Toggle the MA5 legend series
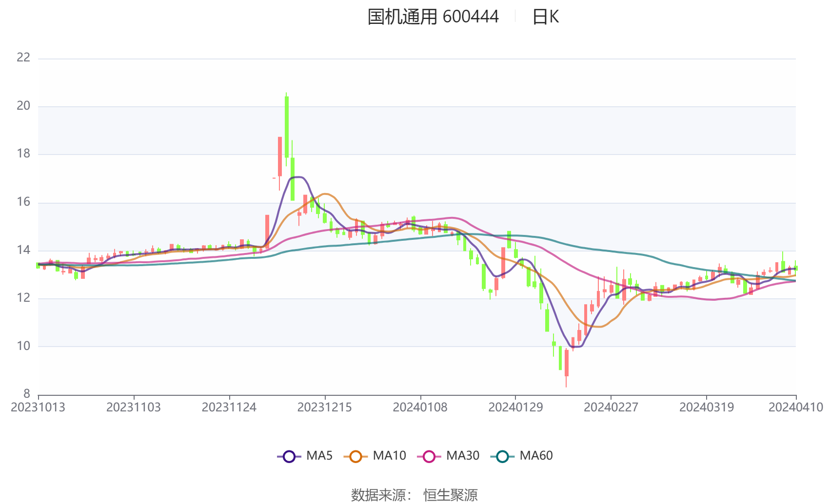The height and width of the screenshot is (504, 829). (x=305, y=456)
